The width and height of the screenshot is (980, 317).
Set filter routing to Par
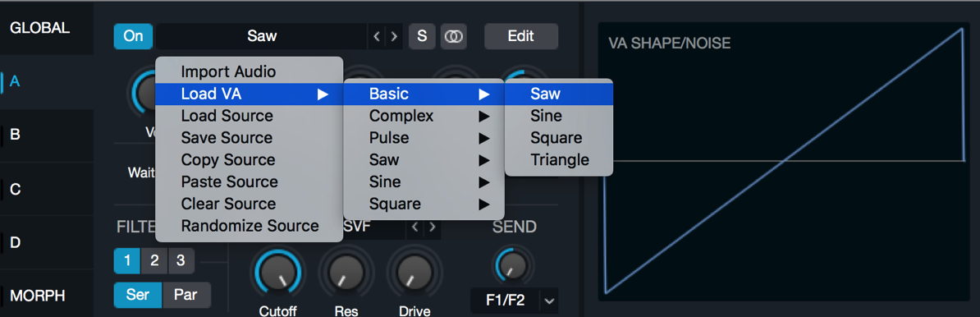pyautogui.click(x=186, y=295)
